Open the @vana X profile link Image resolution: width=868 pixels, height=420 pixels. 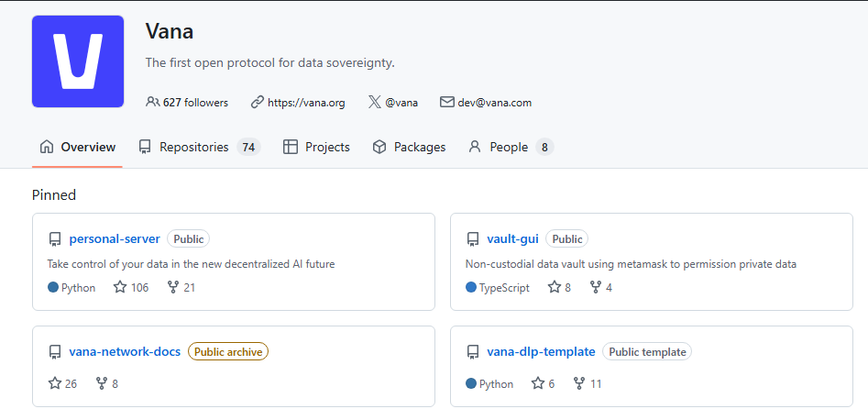click(401, 103)
